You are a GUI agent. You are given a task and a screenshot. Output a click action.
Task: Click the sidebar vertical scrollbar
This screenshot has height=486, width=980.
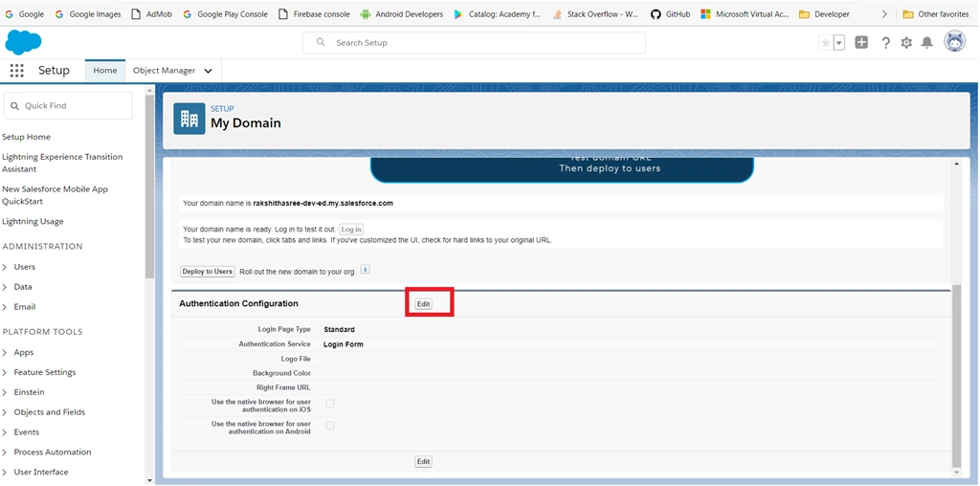click(149, 186)
